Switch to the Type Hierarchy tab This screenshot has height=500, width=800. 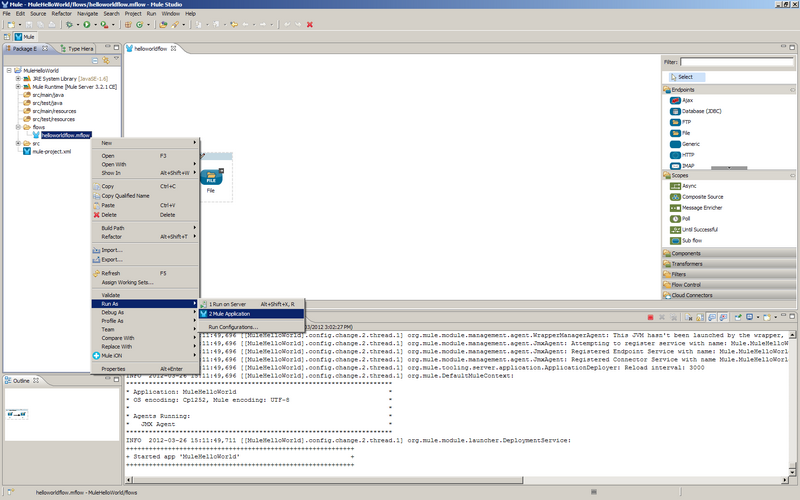[x=77, y=48]
